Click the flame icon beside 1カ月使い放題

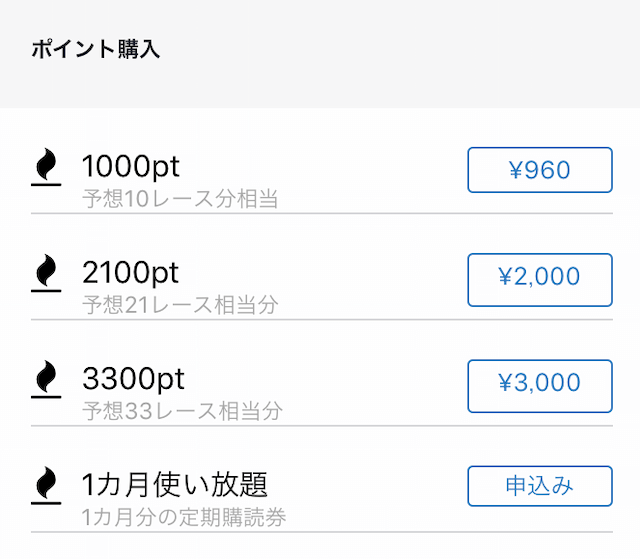[x=46, y=485]
